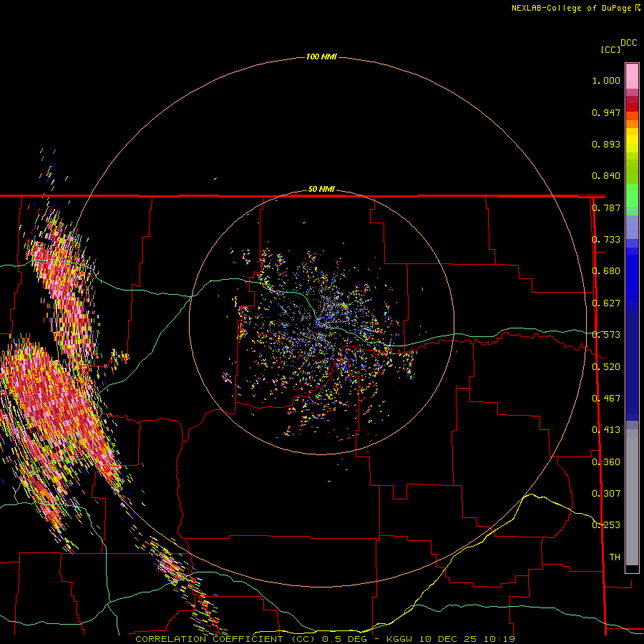Click the 0.360 value on the scale
Viewport: 644px width, 644px height.
coord(606,462)
